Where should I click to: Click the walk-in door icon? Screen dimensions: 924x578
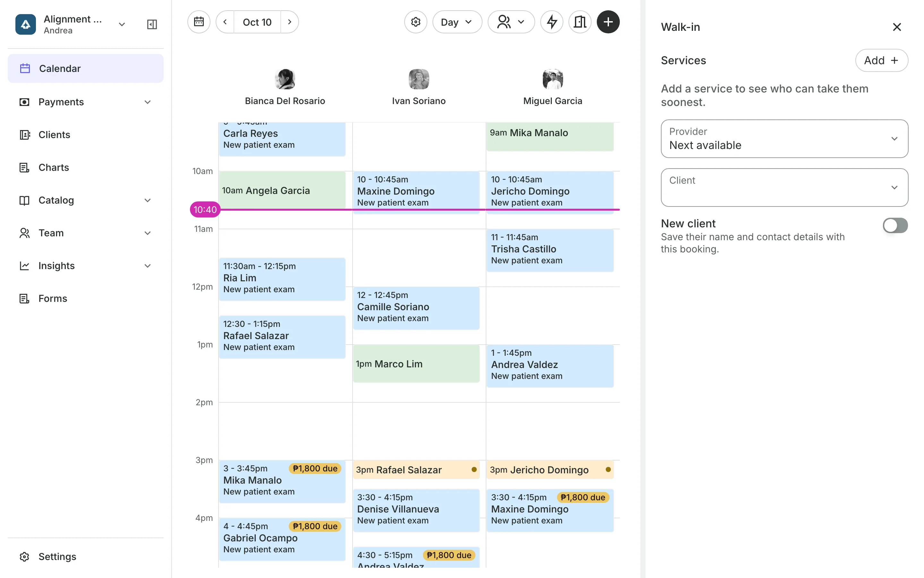(580, 22)
